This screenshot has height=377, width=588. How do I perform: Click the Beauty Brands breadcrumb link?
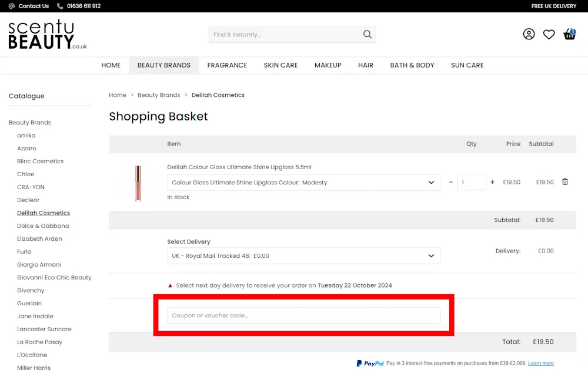159,95
